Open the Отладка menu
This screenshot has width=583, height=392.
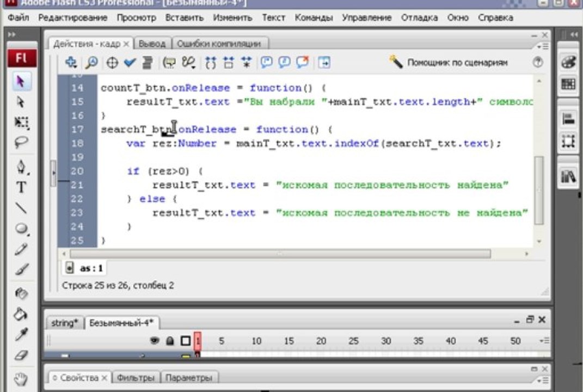click(419, 17)
